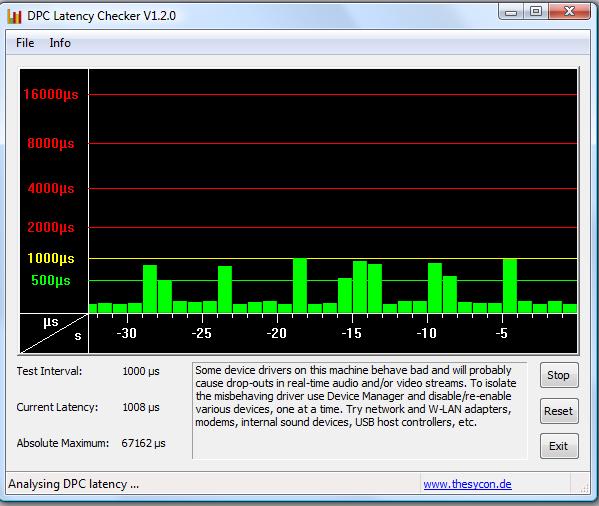Click the yellow 1000µs threshold label
599x506 pixels.
[51, 259]
